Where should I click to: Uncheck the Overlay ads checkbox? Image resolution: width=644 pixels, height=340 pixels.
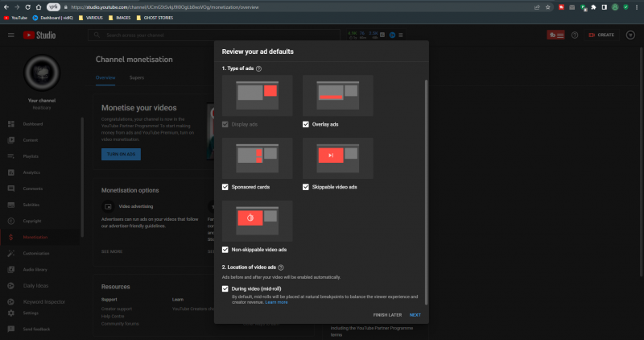306,124
